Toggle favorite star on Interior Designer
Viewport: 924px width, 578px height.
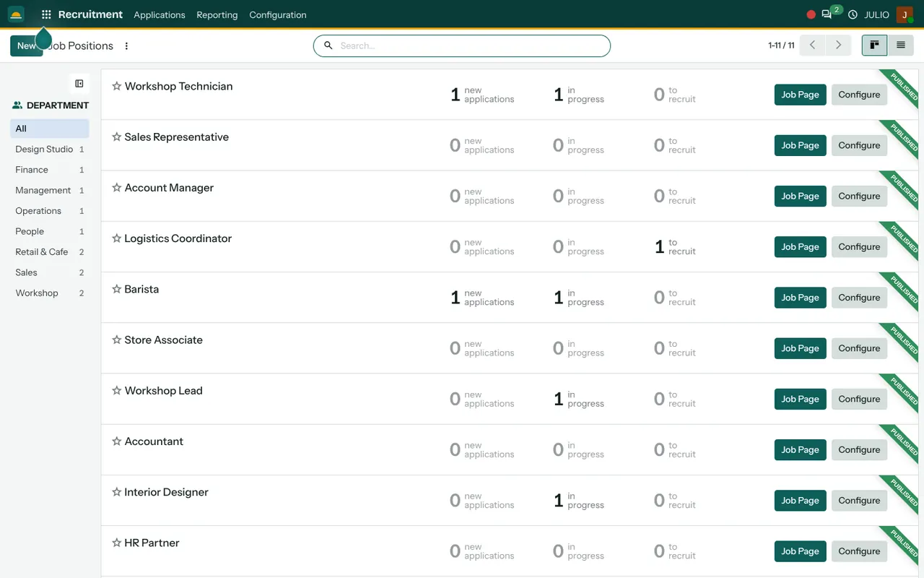click(x=116, y=492)
